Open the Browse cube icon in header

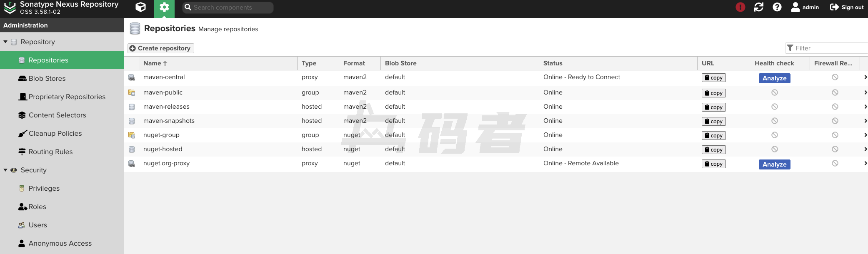[x=140, y=7]
